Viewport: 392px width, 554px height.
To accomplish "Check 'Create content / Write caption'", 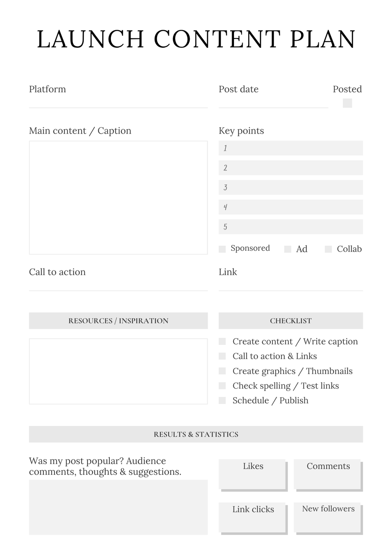I will pos(222,342).
